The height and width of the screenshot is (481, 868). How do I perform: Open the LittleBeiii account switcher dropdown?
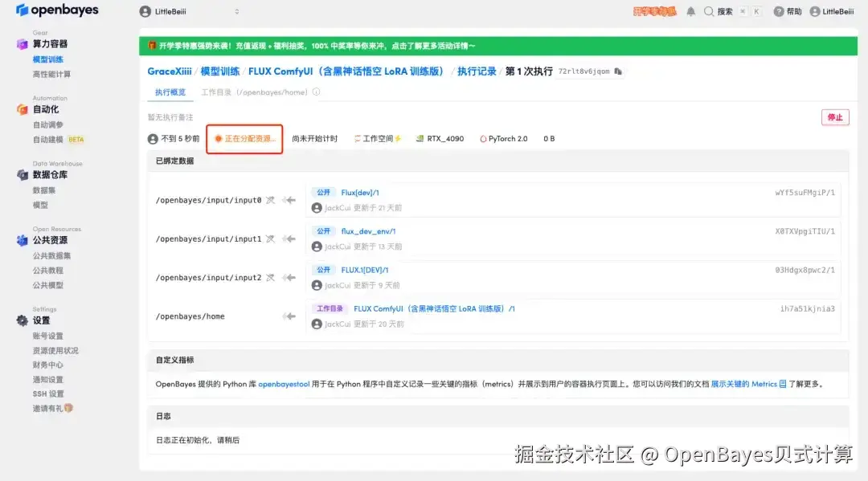[x=190, y=11]
